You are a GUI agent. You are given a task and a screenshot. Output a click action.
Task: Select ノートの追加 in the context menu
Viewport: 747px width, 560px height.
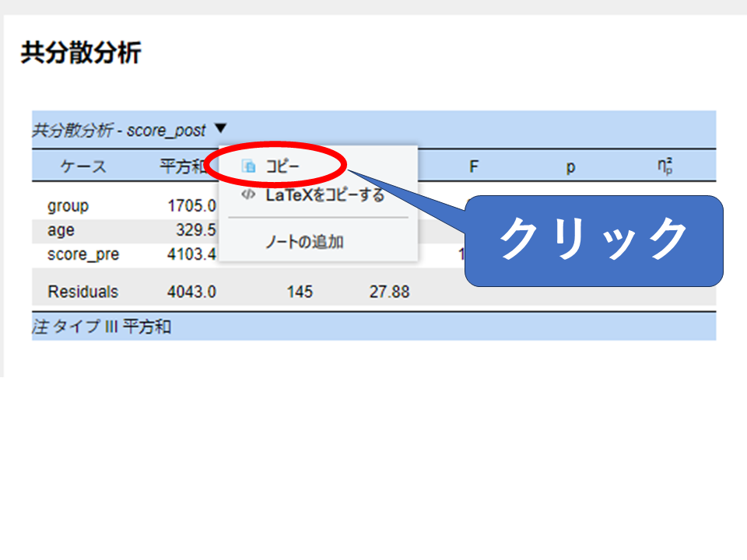[x=304, y=242]
